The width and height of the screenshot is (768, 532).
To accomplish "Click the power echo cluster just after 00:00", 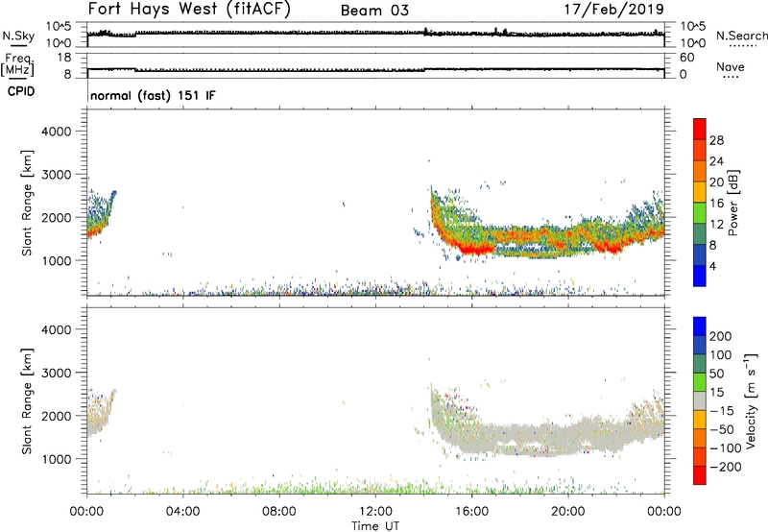I will 100,214.
